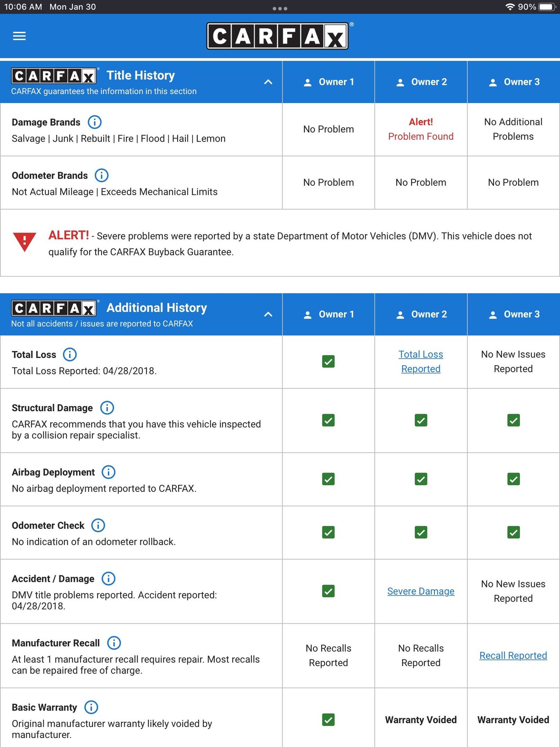This screenshot has height=747, width=560.
Task: Tap the Additional History heading
Action: tap(157, 307)
